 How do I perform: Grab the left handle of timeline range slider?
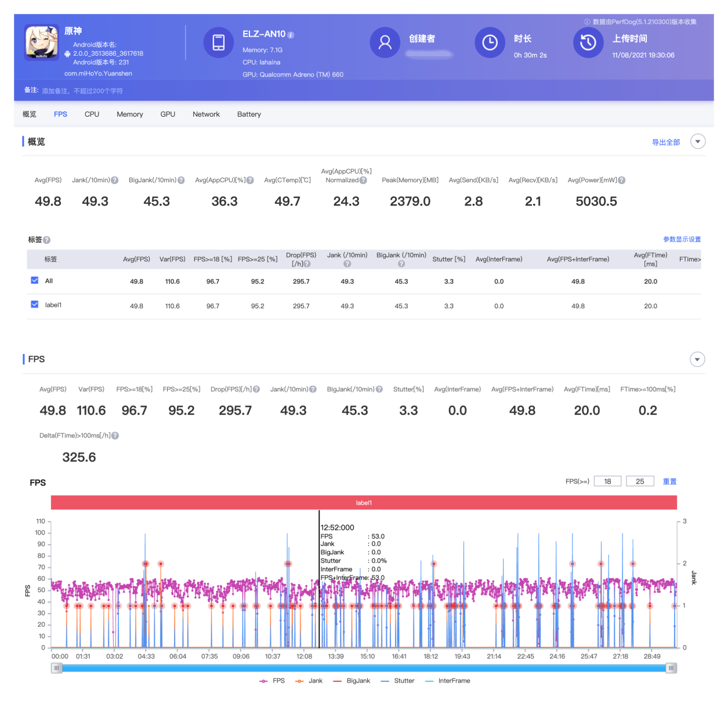click(57, 668)
